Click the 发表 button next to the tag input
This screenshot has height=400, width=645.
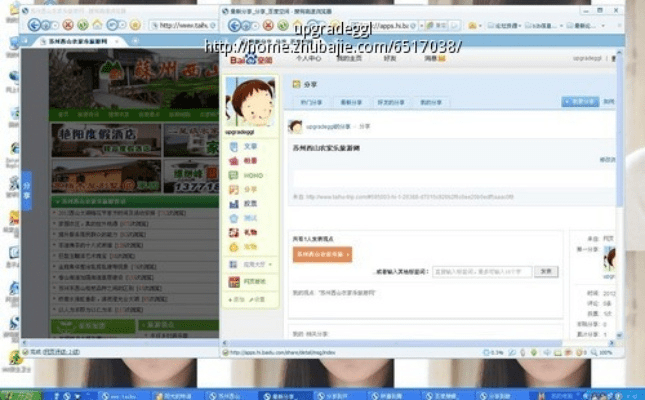[546, 272]
